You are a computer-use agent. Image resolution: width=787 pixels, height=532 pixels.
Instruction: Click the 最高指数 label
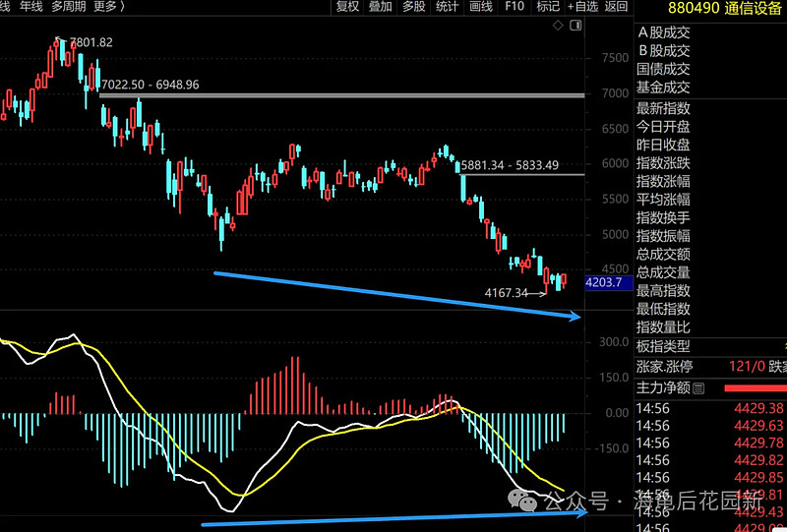[663, 291]
